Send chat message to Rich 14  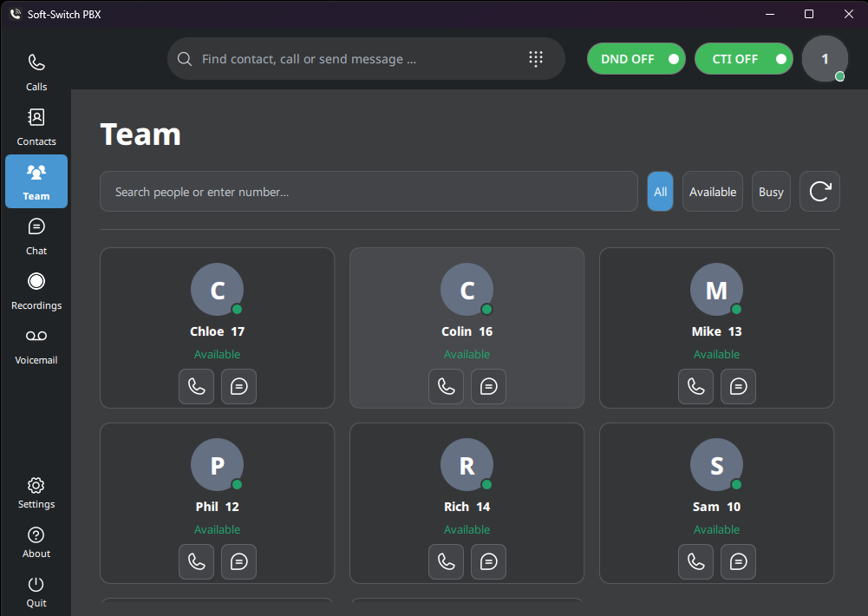point(488,561)
